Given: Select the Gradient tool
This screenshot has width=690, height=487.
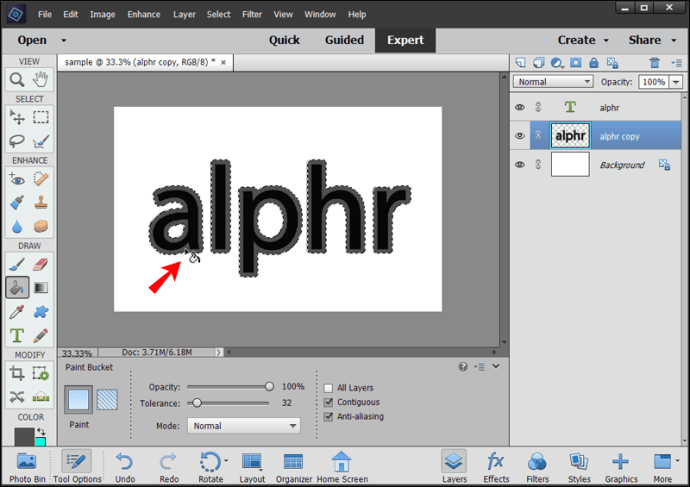Looking at the screenshot, I should 40,288.
